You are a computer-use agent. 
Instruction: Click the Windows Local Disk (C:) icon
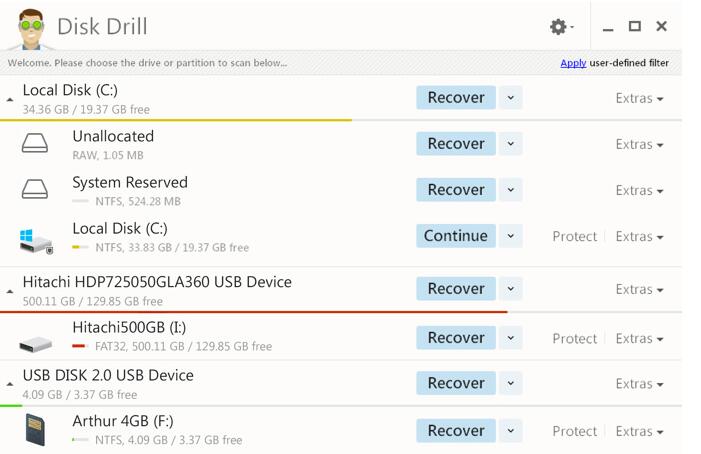pyautogui.click(x=36, y=241)
